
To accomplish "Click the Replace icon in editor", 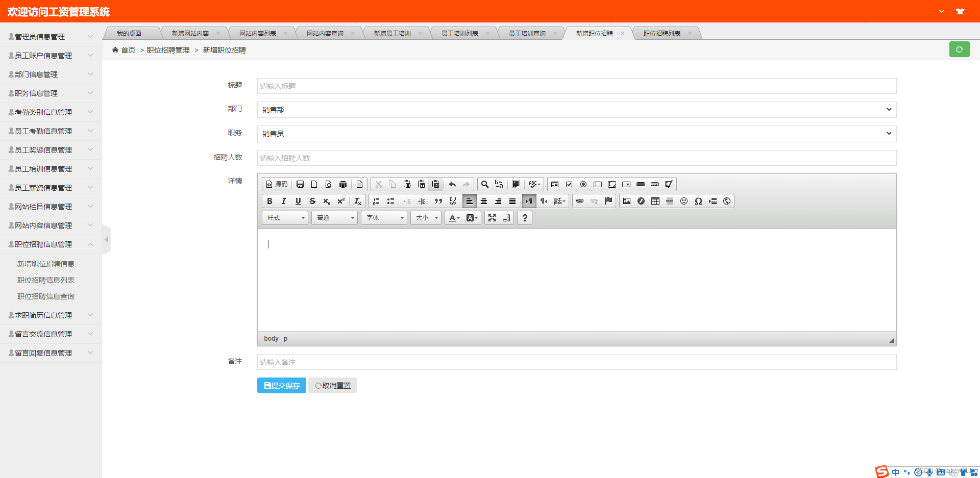I will (499, 184).
